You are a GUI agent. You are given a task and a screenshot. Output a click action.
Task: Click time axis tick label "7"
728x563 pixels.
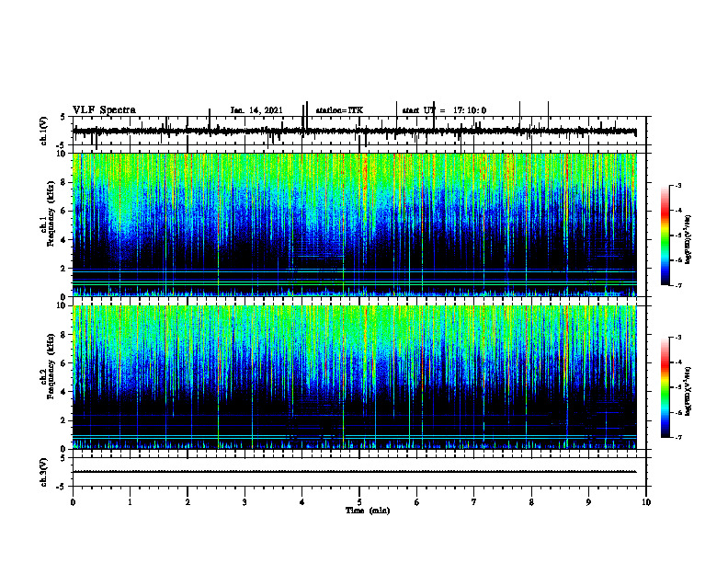tap(474, 502)
